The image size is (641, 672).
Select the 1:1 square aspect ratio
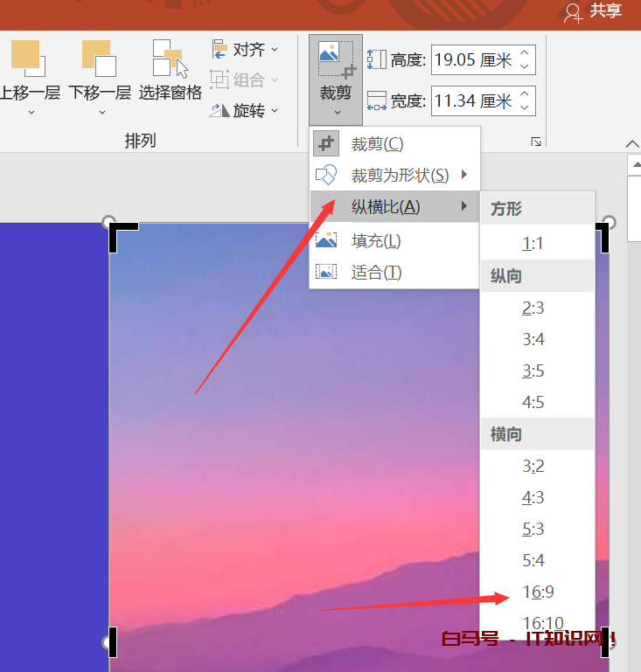[533, 244]
